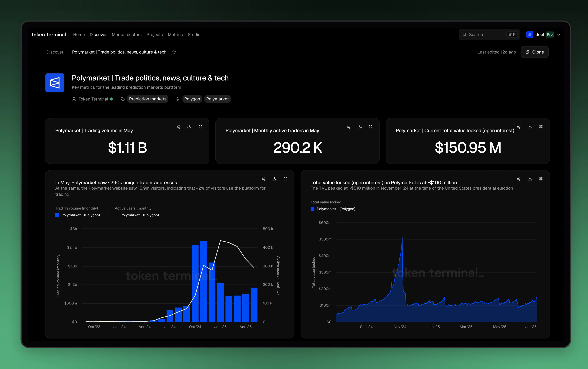588x369 pixels.
Task: Click the $1.11 B trading volume value
Action: tap(127, 148)
